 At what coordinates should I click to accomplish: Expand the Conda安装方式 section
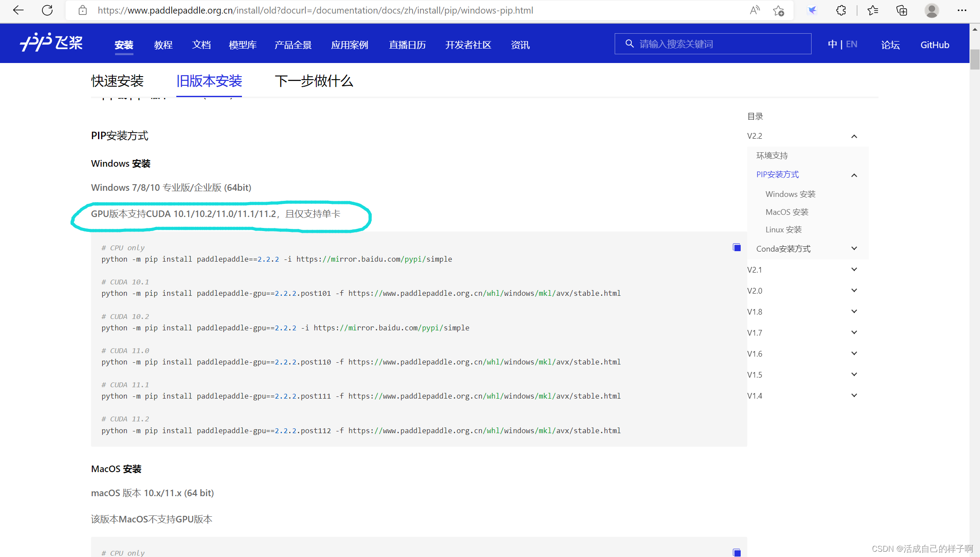[854, 249]
